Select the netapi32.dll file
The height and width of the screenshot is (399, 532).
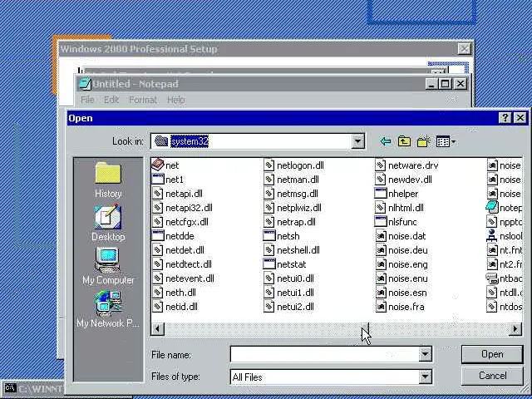point(182,208)
